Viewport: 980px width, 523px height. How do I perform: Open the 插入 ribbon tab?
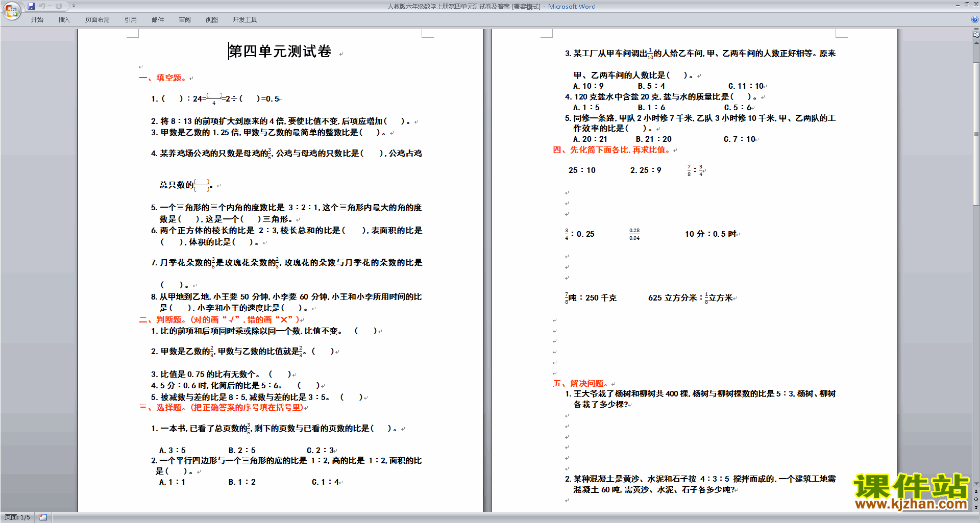[64, 20]
